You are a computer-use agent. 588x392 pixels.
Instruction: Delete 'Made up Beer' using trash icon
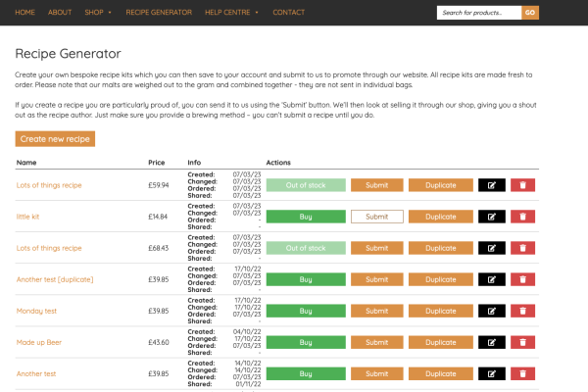(522, 342)
